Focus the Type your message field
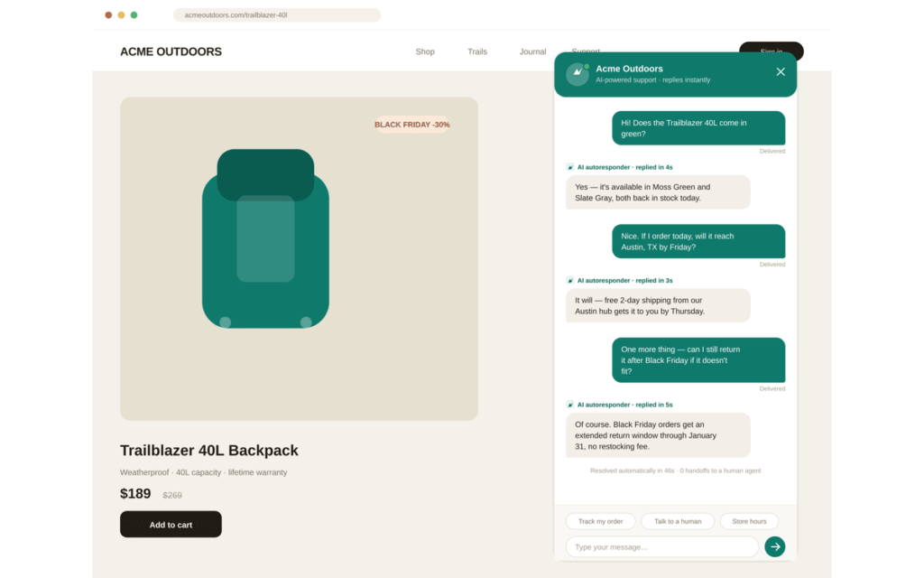Screen dimensions: 924x578 pyautogui.click(x=661, y=546)
